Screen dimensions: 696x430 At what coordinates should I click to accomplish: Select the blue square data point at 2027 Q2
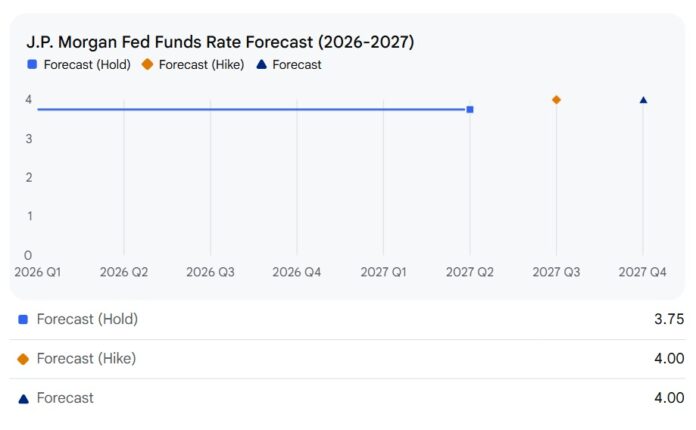[x=470, y=109]
